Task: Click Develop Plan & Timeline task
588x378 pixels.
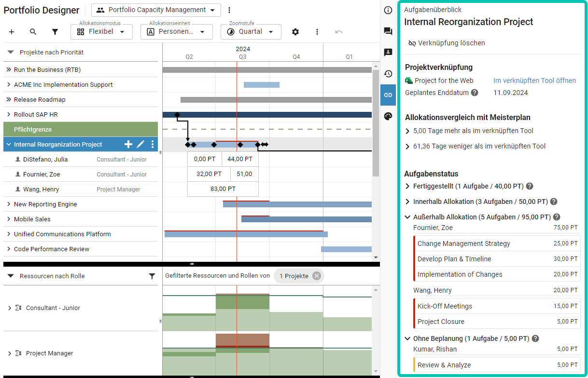Action: 497,259
